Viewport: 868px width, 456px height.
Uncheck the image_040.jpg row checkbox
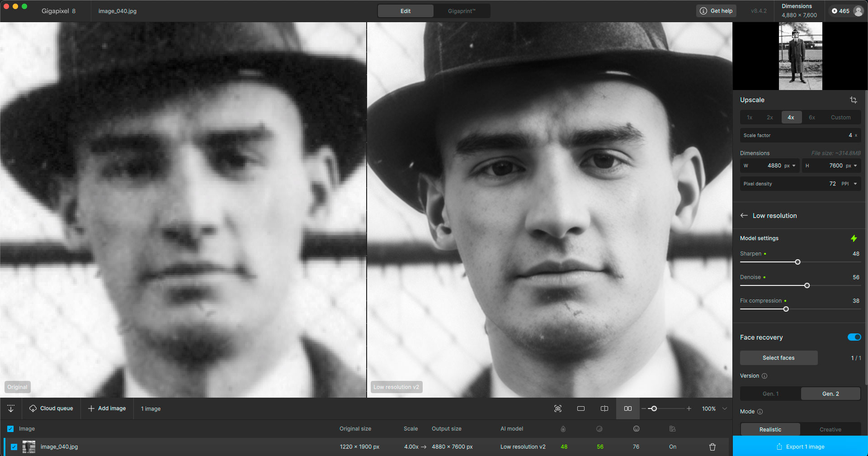click(x=14, y=447)
